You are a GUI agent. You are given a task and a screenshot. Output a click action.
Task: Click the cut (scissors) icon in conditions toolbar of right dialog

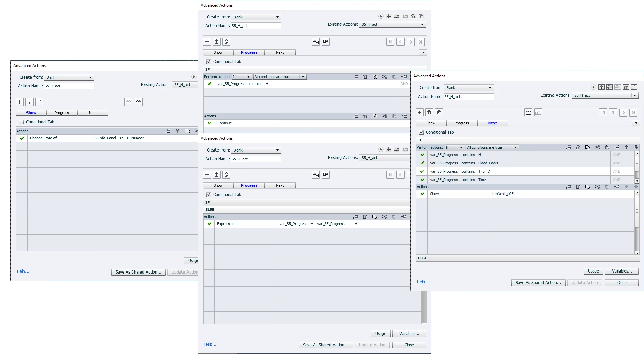pyautogui.click(x=597, y=147)
